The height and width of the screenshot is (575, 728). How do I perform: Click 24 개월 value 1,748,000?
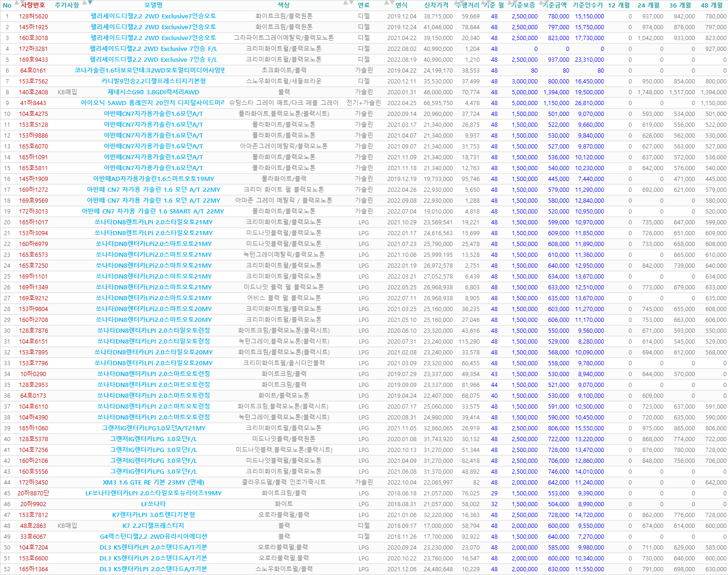(x=651, y=92)
